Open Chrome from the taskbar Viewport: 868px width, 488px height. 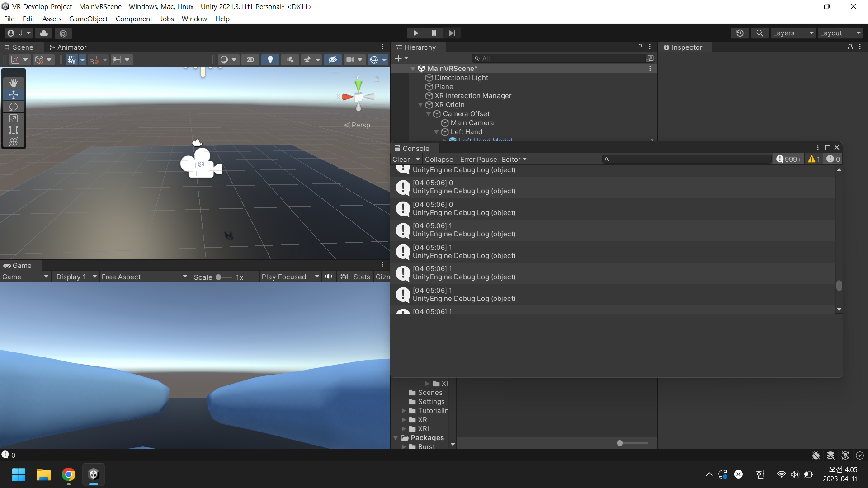(69, 474)
